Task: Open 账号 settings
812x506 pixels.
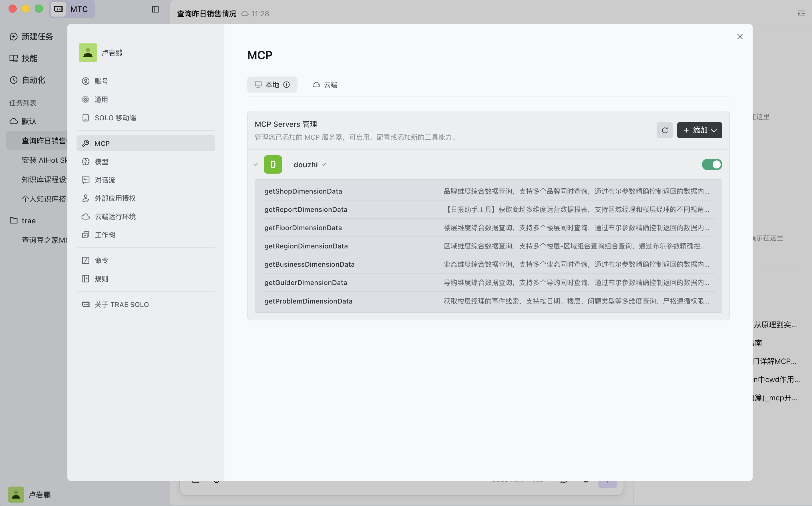Action: (146, 81)
